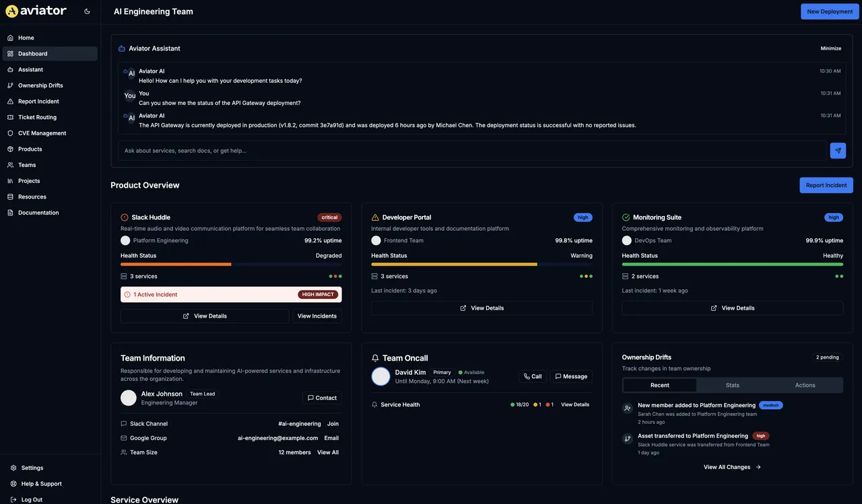
Task: Open Ticket Routing from sidebar
Action: (50, 117)
